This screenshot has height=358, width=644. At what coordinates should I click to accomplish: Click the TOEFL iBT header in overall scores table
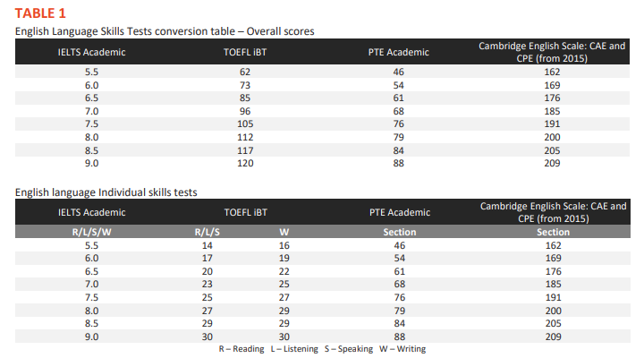click(x=245, y=52)
